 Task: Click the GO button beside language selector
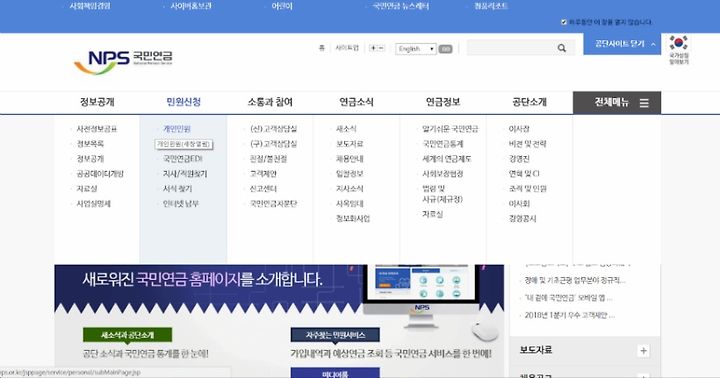tap(445, 49)
